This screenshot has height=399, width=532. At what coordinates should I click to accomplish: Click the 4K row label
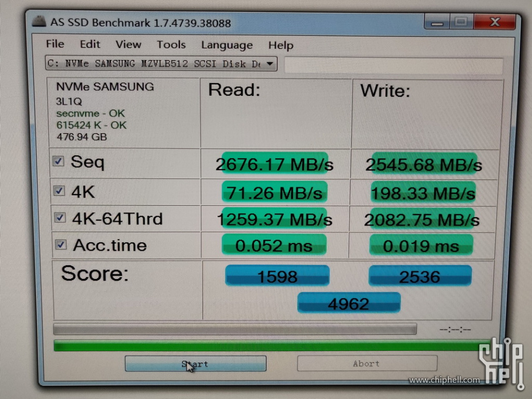click(x=83, y=192)
